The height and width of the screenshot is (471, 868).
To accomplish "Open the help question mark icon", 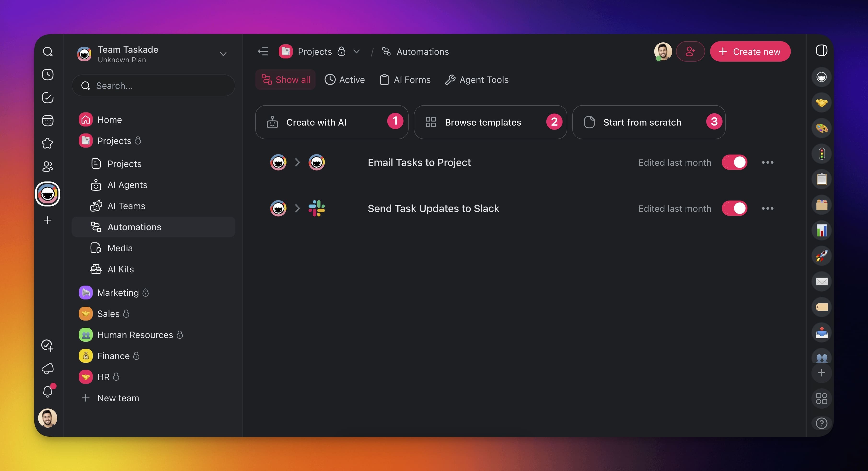I will pyautogui.click(x=821, y=423).
